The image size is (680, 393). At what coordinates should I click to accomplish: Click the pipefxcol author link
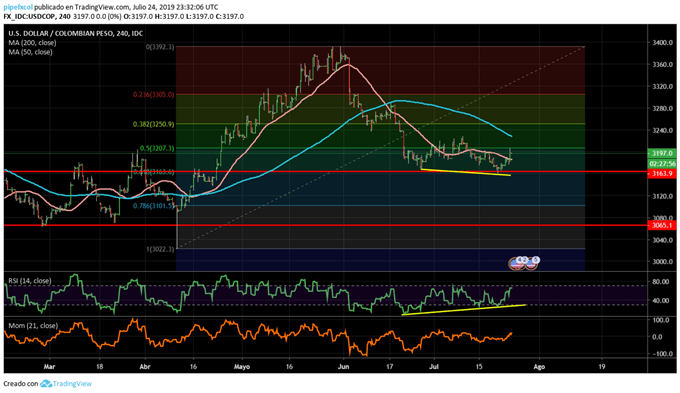(18, 7)
